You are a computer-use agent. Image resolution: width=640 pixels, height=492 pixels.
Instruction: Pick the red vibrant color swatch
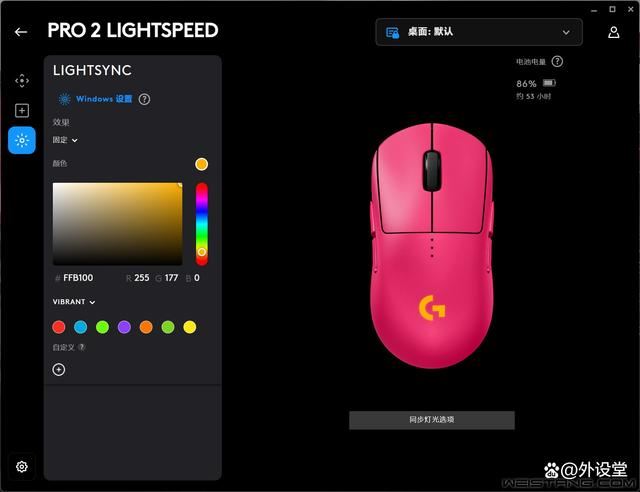point(59,327)
